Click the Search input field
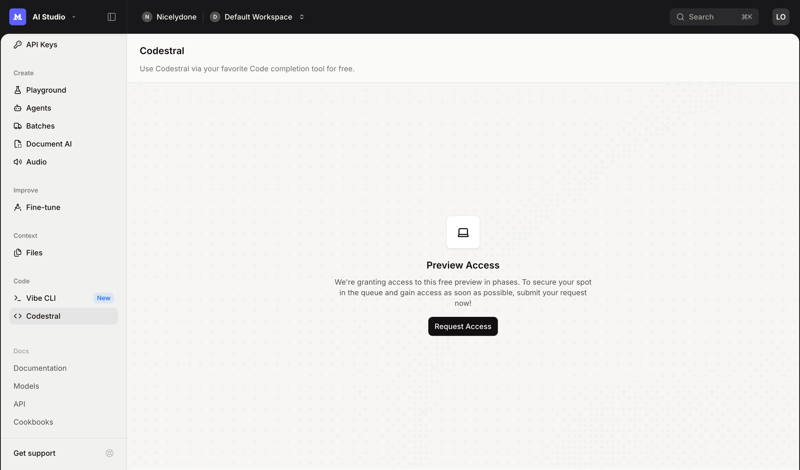800x470 pixels. click(x=713, y=17)
